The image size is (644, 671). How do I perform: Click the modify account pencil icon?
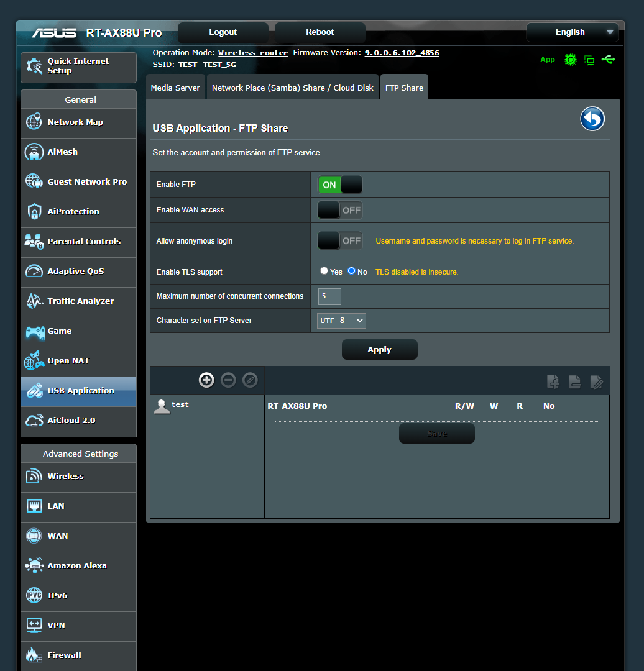[250, 380]
